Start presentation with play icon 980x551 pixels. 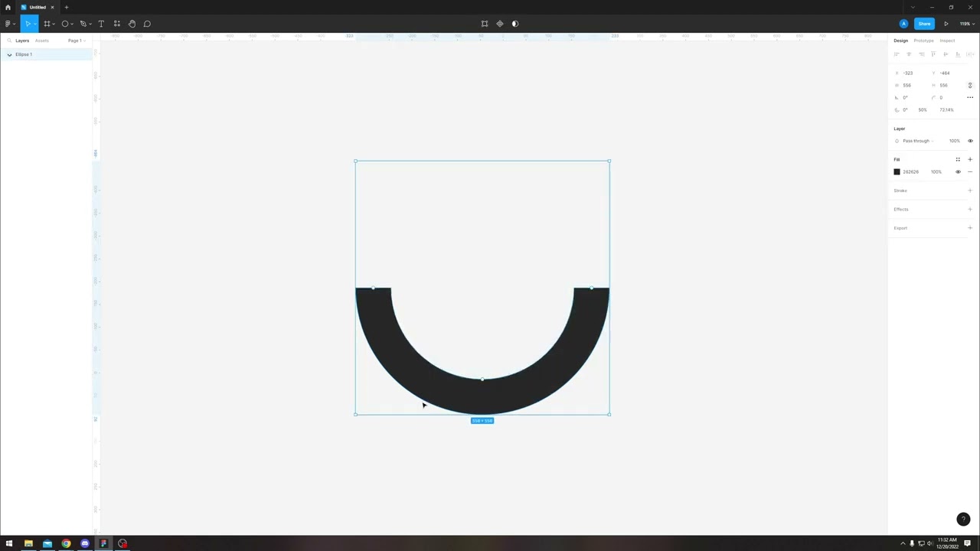click(946, 24)
